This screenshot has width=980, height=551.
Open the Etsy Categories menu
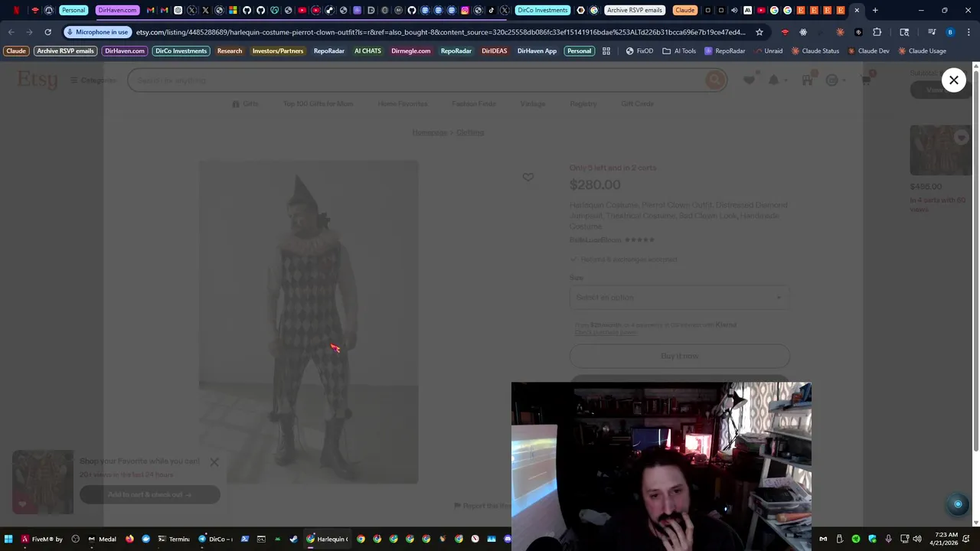[93, 80]
